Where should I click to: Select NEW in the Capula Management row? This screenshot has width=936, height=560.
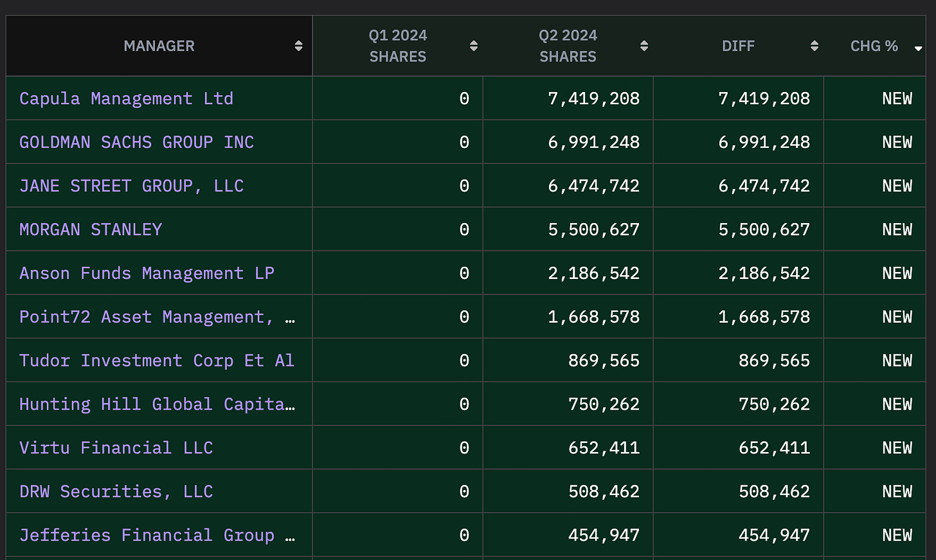point(897,98)
